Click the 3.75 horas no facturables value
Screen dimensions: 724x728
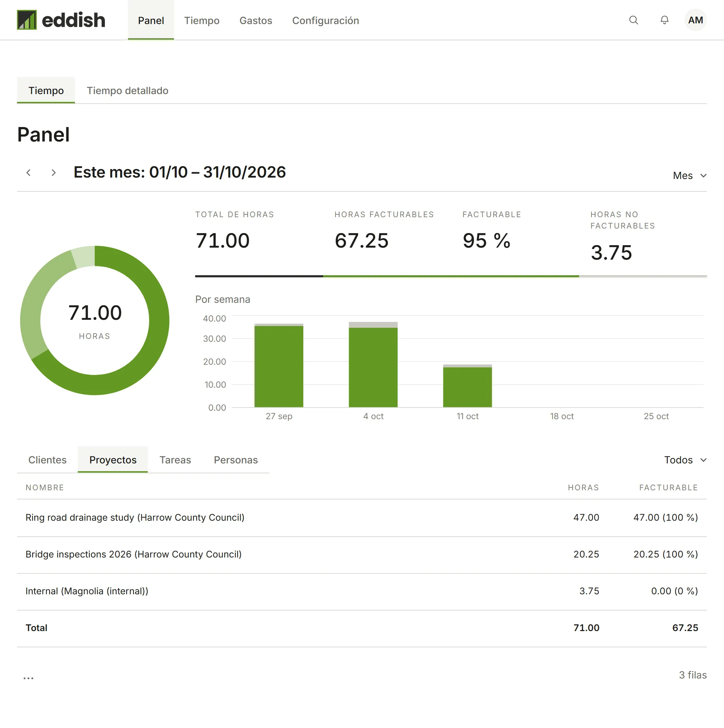coord(612,253)
